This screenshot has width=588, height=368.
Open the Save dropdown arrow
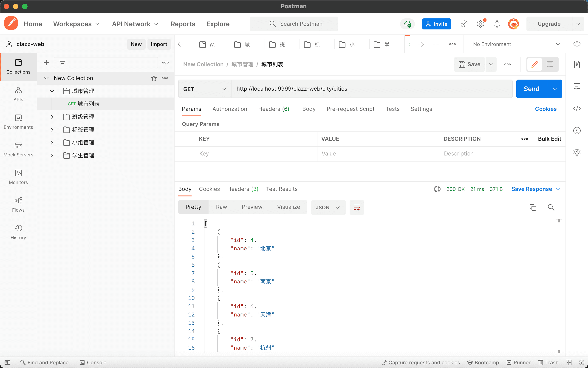[491, 64]
